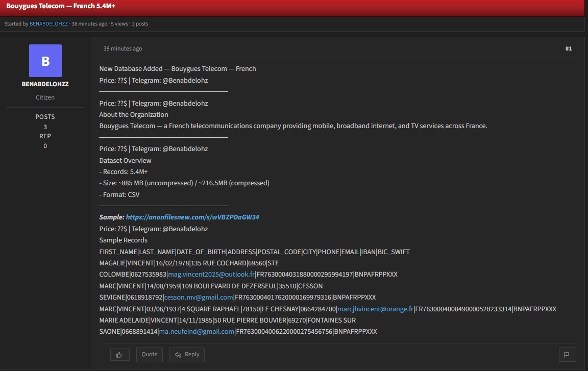Viewport: 588px width, 371px height.
Task: Click the marcjhvincent@orange.fr email link
Action: click(375, 309)
